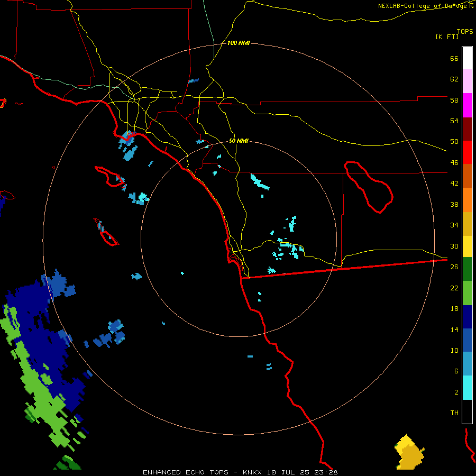
Task: Click the "100 NMI" range ring label
Action: point(239,43)
